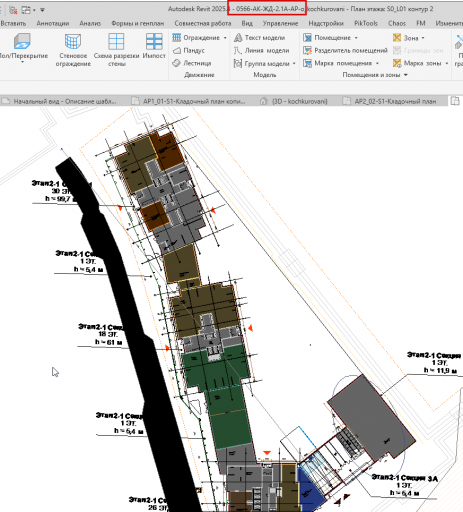Open the Формы и генплан ribbon tab
The height and width of the screenshot is (512, 463).
tap(138, 23)
